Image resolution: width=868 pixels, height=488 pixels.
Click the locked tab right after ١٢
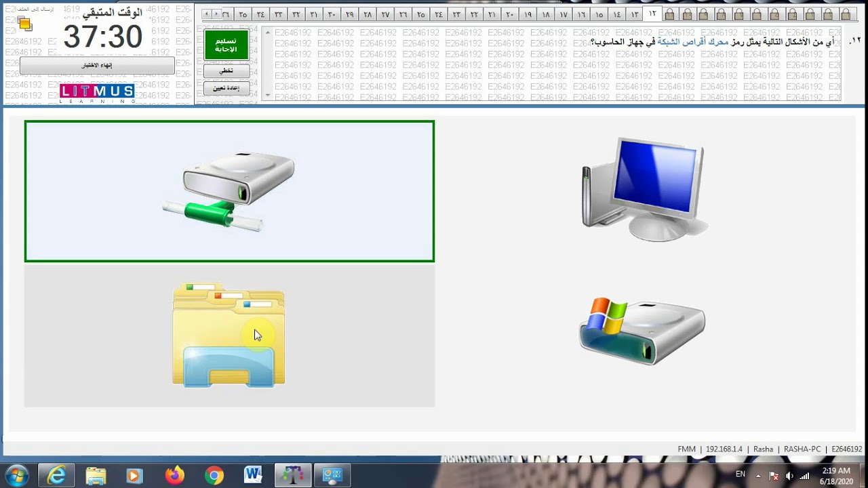tap(670, 14)
